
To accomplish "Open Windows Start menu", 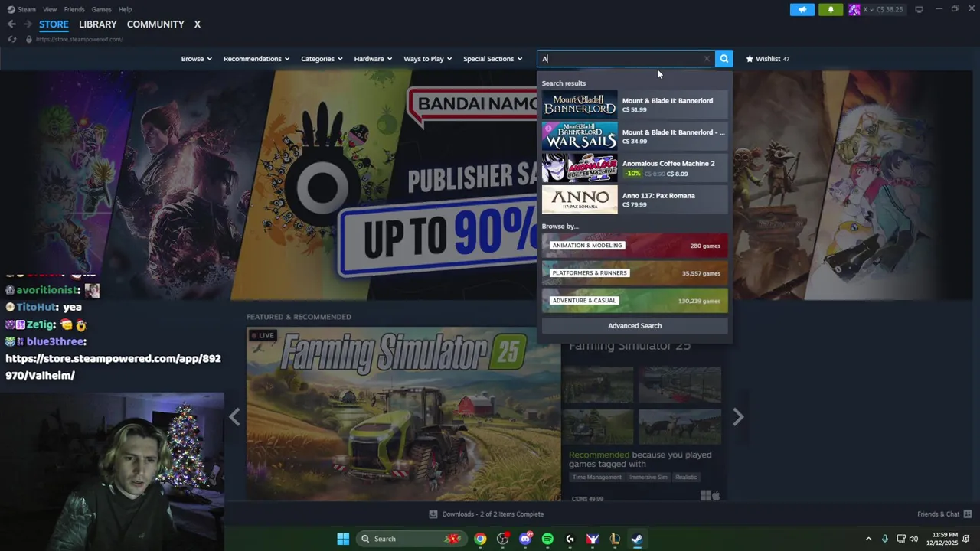I will [x=343, y=539].
